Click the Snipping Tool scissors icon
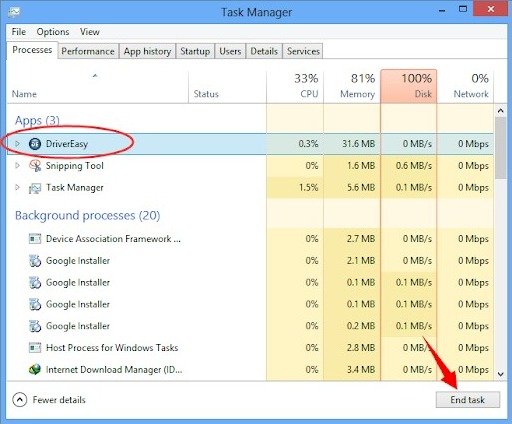The height and width of the screenshot is (424, 512). 35,166
